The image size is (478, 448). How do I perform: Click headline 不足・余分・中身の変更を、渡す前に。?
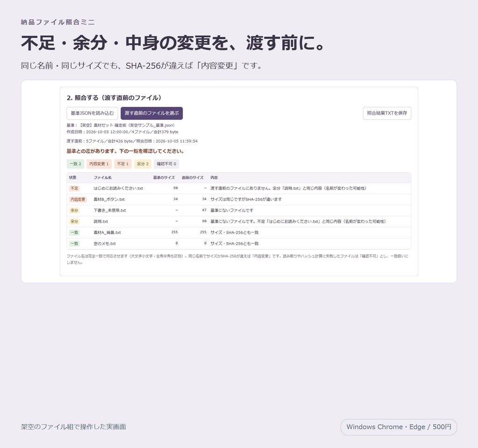[x=173, y=42]
